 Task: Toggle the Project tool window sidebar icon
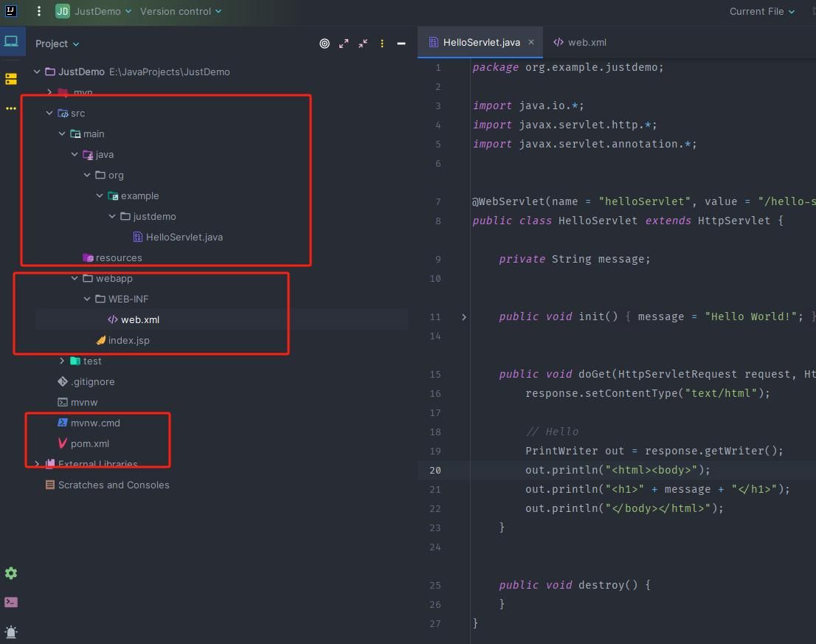coord(11,41)
